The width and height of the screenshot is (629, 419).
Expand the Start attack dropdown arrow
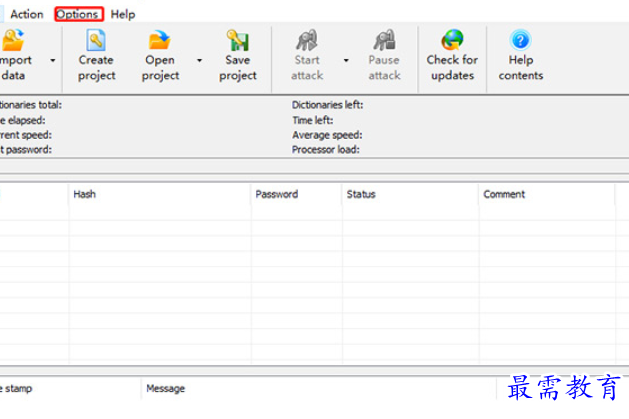click(346, 60)
